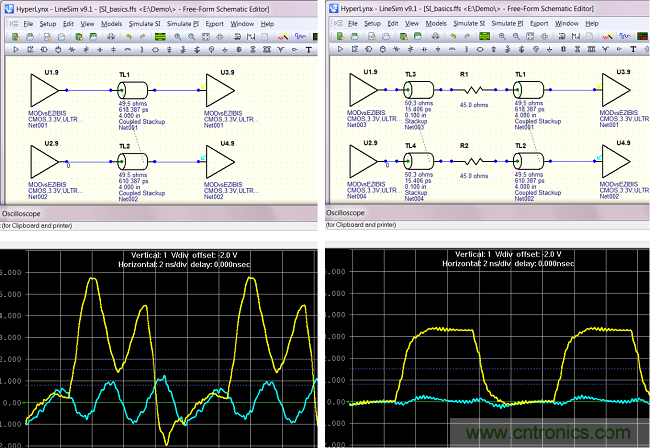Select the Text 'T' tool in the left window
The width and height of the screenshot is (650, 448).
pos(309,49)
